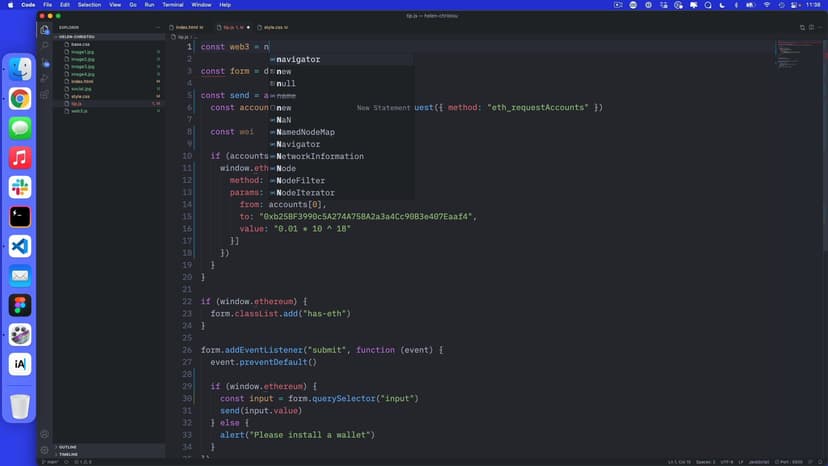Screen dimensions: 828x466
Task: Open web3.js in the Explorer
Action: click(79, 110)
